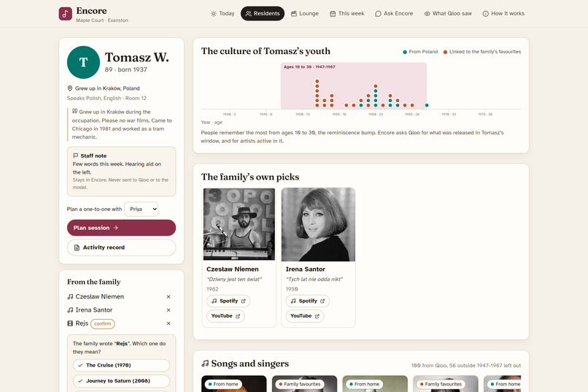Screen dimensions: 588x392
Task: Open the Activity record
Action: (x=122, y=247)
